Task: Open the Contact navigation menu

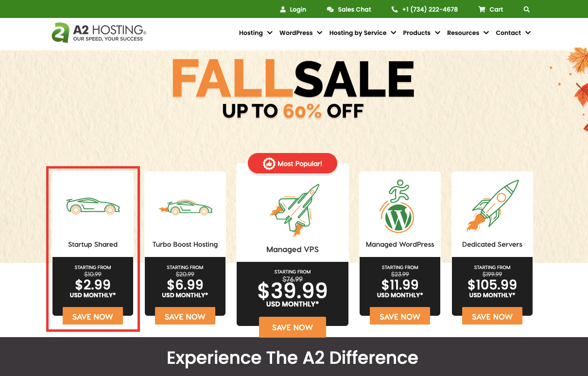Action: pos(513,33)
